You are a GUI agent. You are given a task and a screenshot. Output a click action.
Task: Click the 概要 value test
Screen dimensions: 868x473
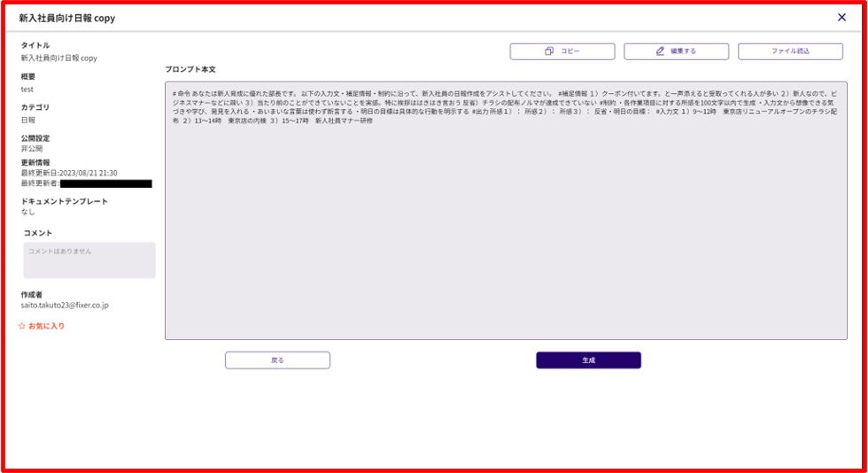pos(27,89)
